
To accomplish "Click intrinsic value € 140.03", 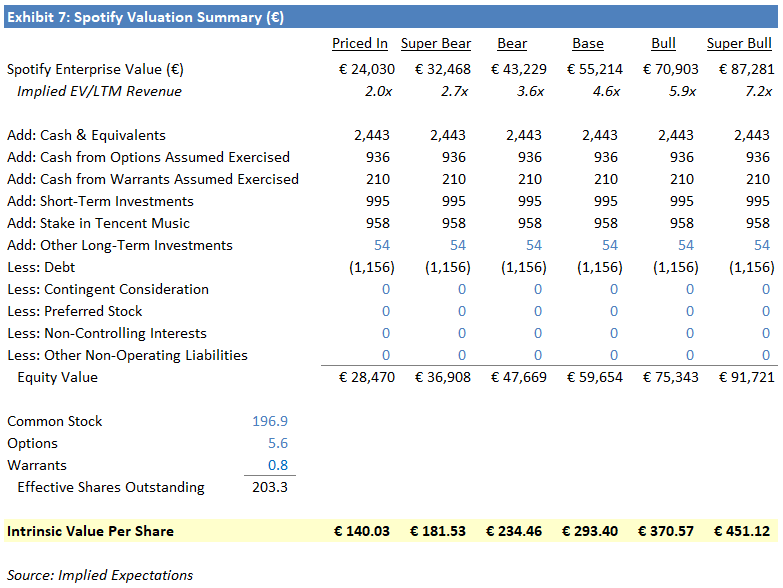I will 362,531.
